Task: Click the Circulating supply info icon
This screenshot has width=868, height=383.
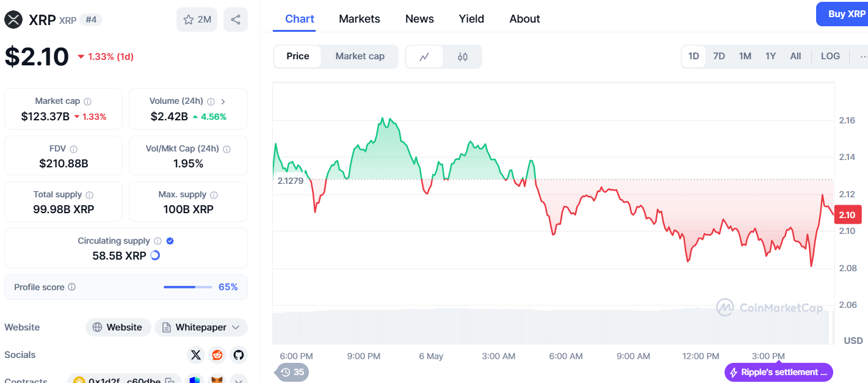Action: 157,241
